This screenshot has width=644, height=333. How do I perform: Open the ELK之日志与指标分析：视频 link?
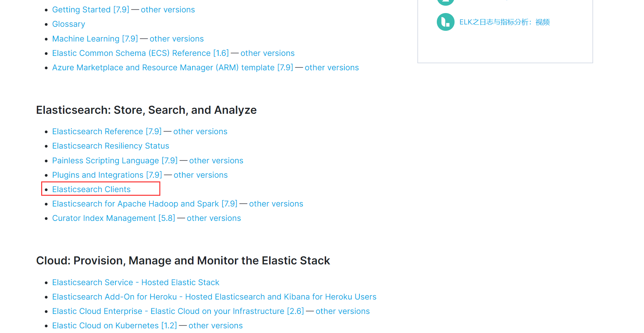click(x=504, y=22)
